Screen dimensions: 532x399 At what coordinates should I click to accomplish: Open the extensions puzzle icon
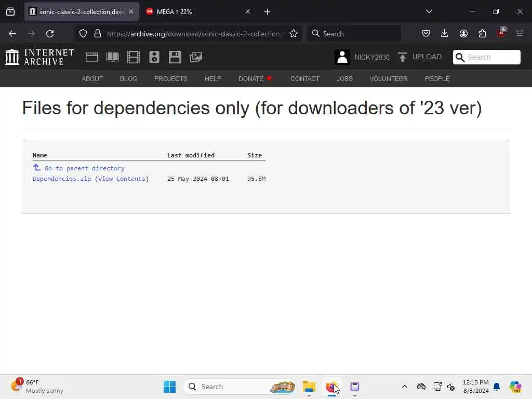pyautogui.click(x=482, y=34)
